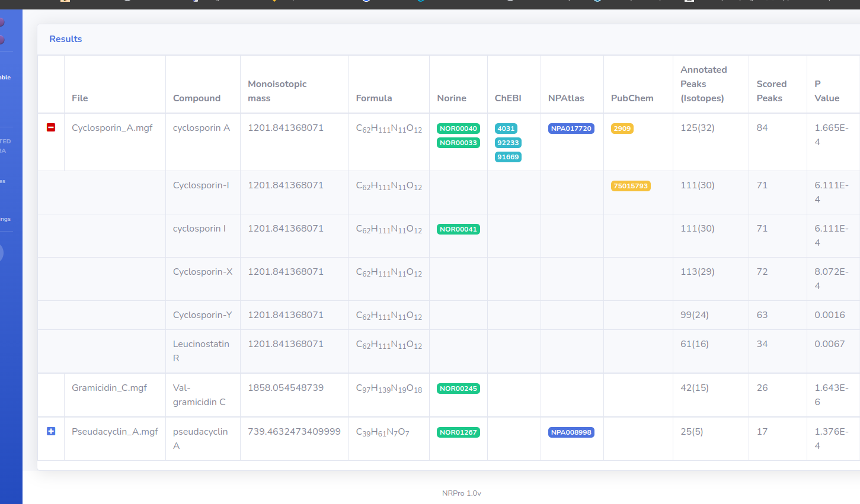Click compound name Cyclosporin-X
The width and height of the screenshot is (860, 504).
[203, 272]
